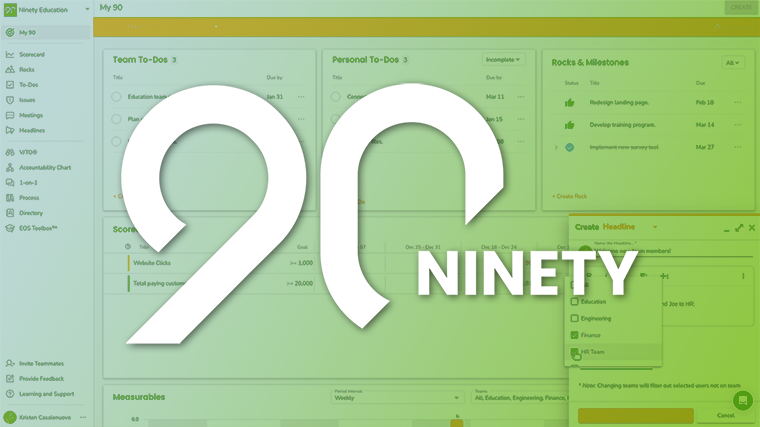Click the Create Rock link
The image size is (760, 427).
coord(569,196)
